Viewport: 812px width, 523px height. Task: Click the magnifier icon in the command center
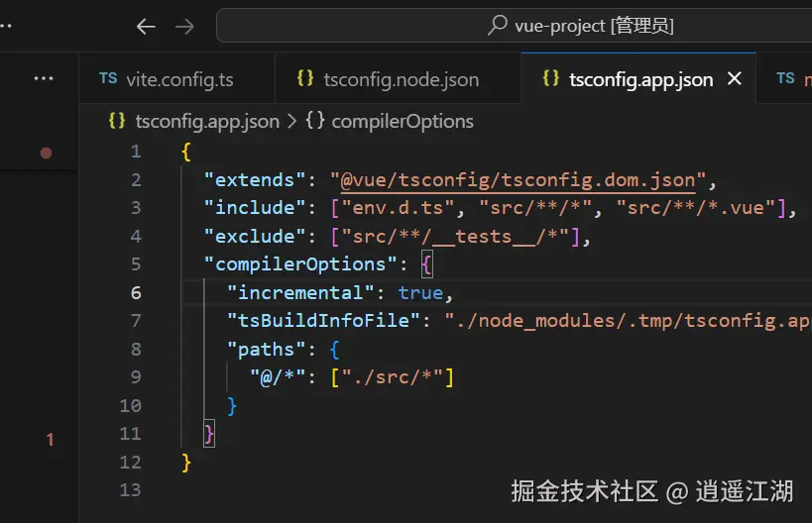pyautogui.click(x=498, y=26)
